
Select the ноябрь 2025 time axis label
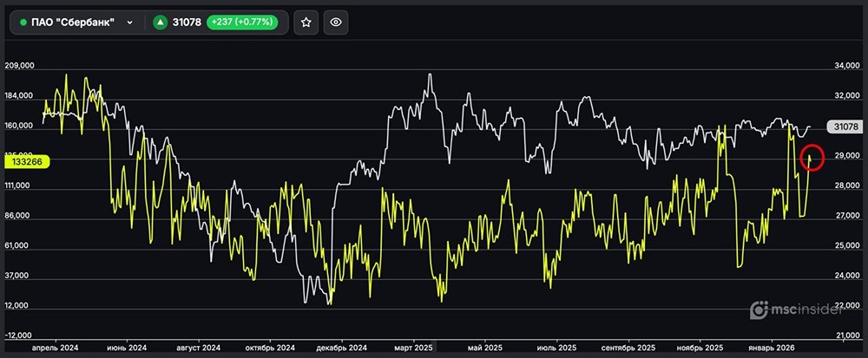(x=700, y=348)
